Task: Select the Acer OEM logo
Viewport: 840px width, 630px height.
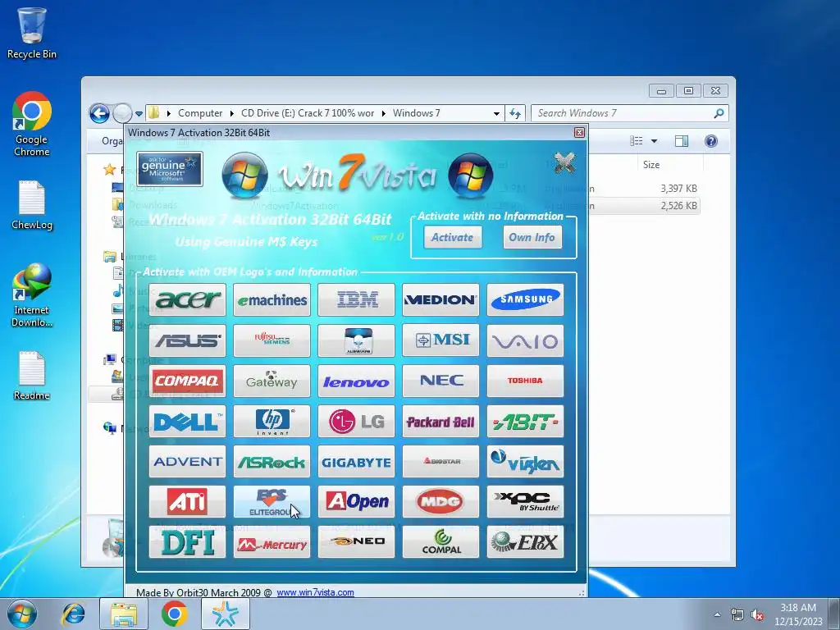Action: 188,300
